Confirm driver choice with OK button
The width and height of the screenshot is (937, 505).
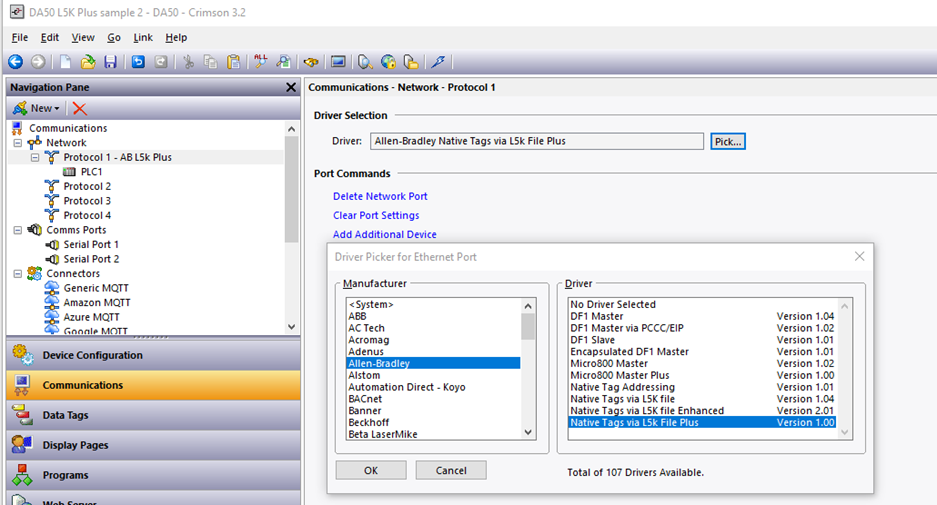pos(371,470)
